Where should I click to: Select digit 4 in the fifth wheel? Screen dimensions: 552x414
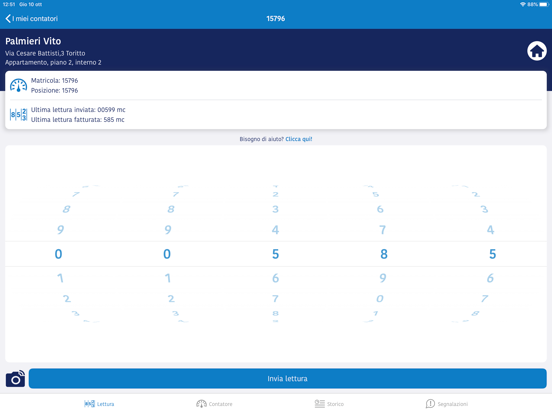(490, 230)
